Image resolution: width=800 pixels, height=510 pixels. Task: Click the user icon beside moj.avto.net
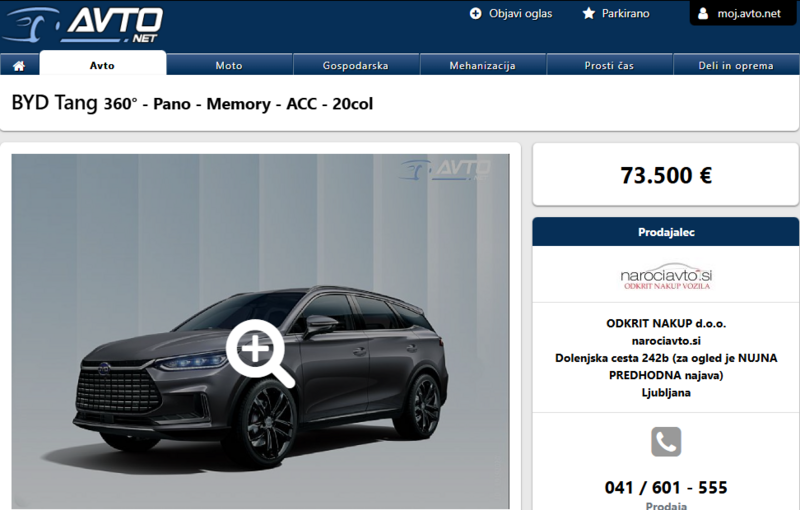(703, 13)
